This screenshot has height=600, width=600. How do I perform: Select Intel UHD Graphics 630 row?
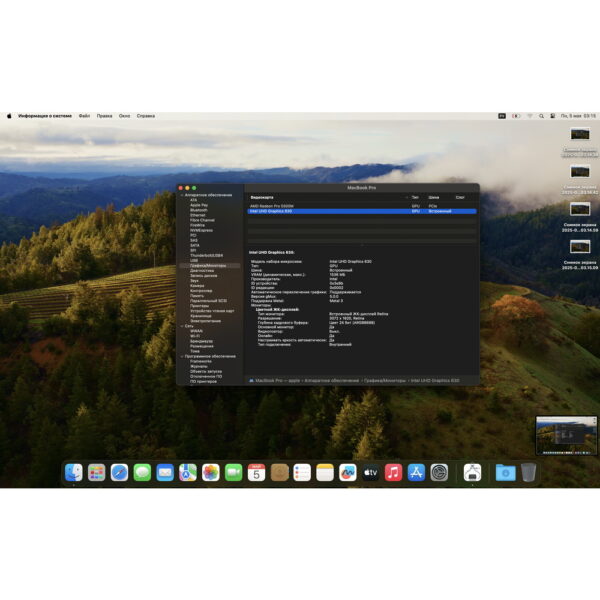[362, 211]
